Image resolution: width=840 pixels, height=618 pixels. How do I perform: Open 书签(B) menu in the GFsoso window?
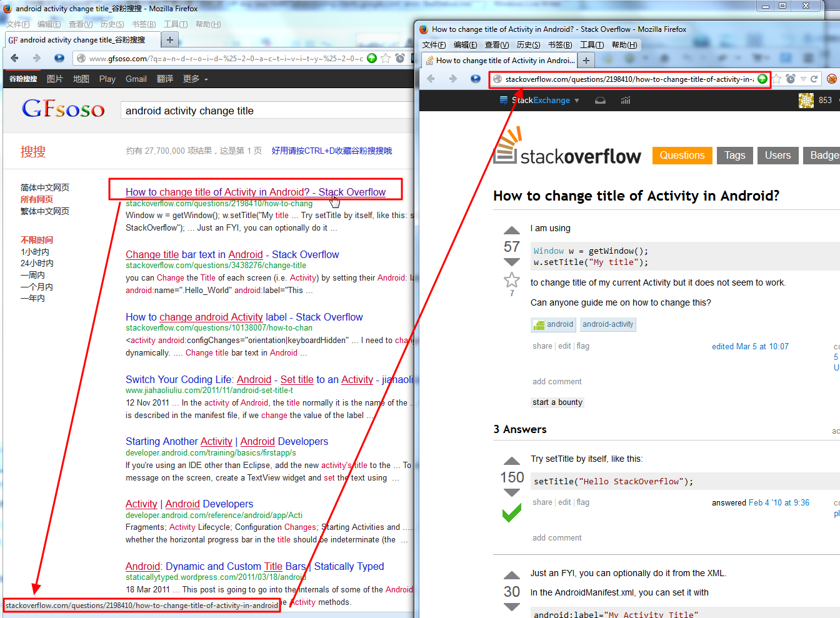click(144, 24)
